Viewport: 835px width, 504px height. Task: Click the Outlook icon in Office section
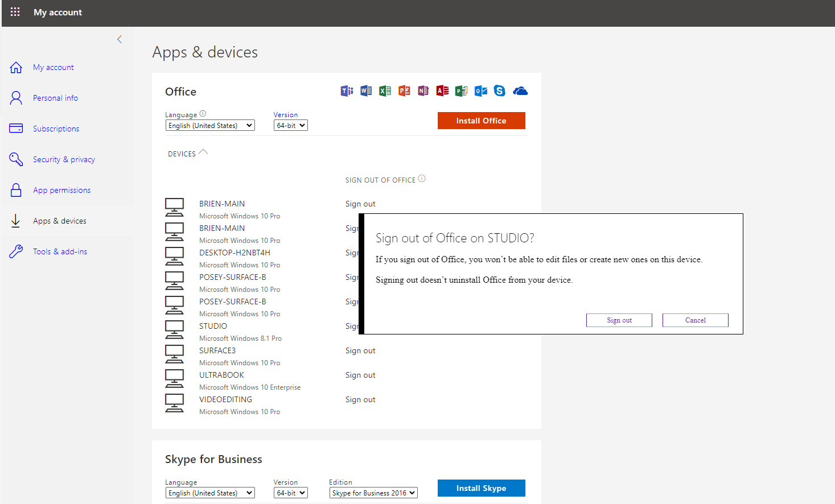click(x=481, y=91)
